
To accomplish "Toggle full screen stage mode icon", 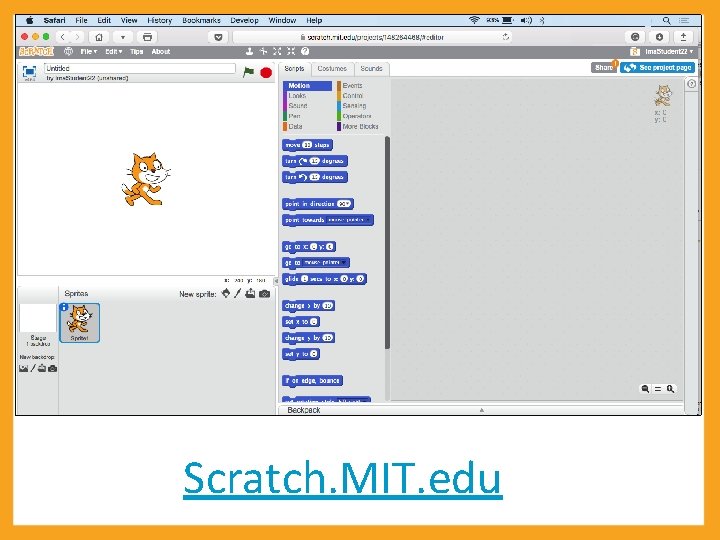I will (x=29, y=72).
